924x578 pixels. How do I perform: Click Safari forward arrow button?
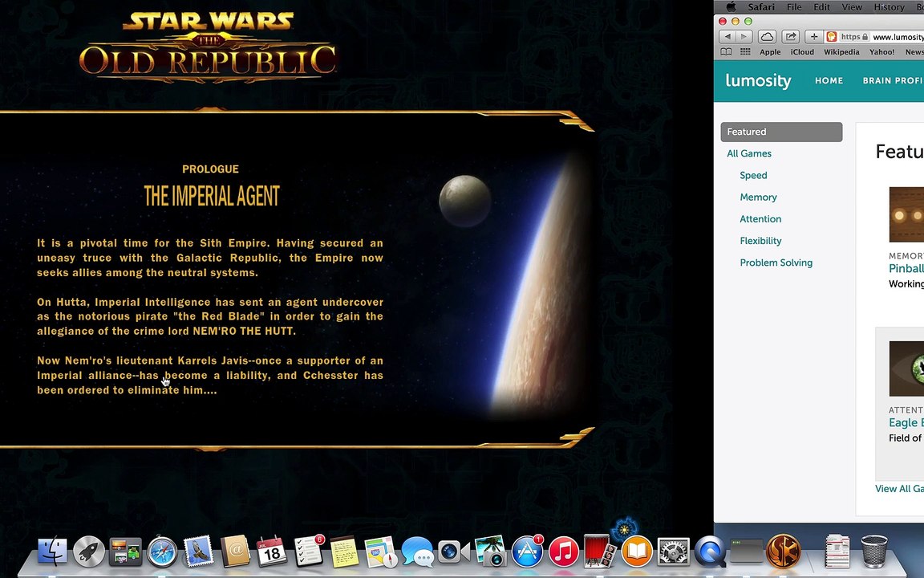(744, 37)
